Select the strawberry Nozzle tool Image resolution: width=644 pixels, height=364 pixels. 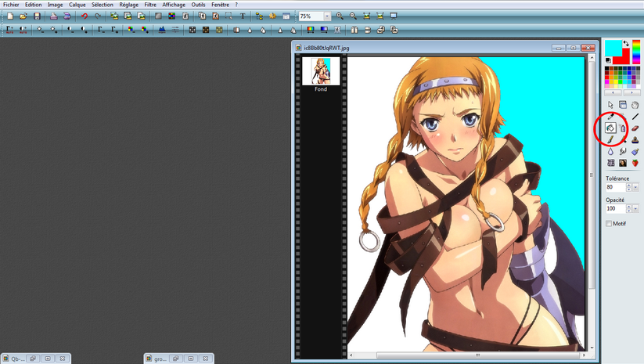[635, 163]
